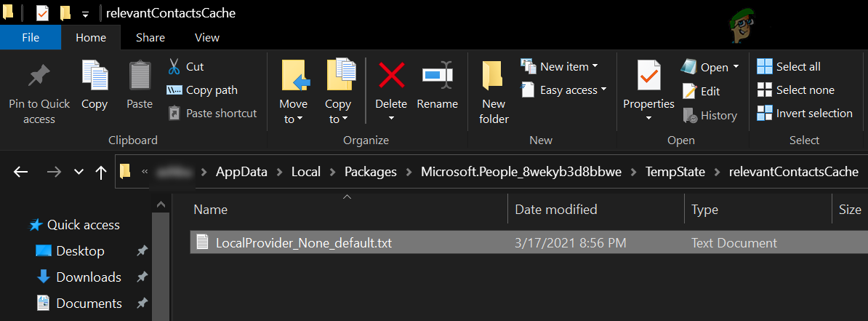Open the New item dropdown menu
868x321 pixels.
[560, 67]
